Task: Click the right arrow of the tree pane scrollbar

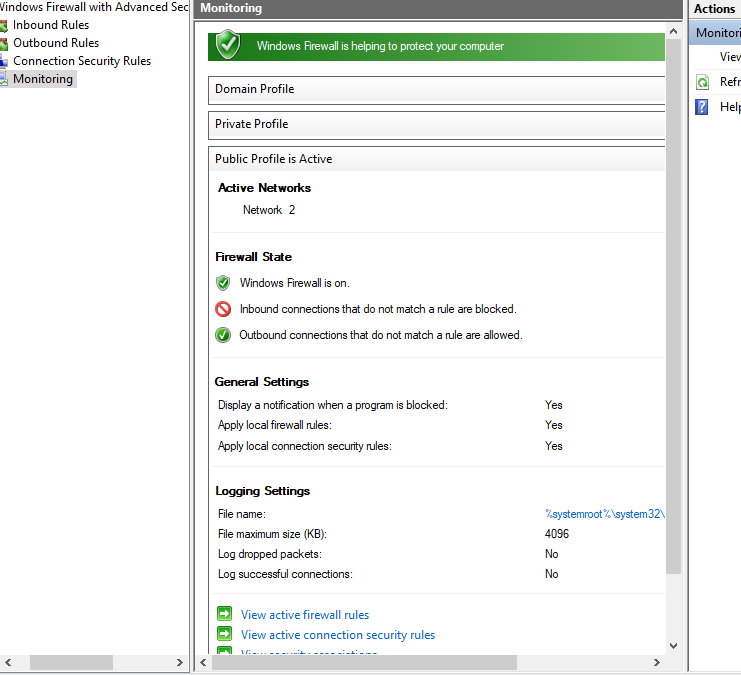Action: coord(180,662)
